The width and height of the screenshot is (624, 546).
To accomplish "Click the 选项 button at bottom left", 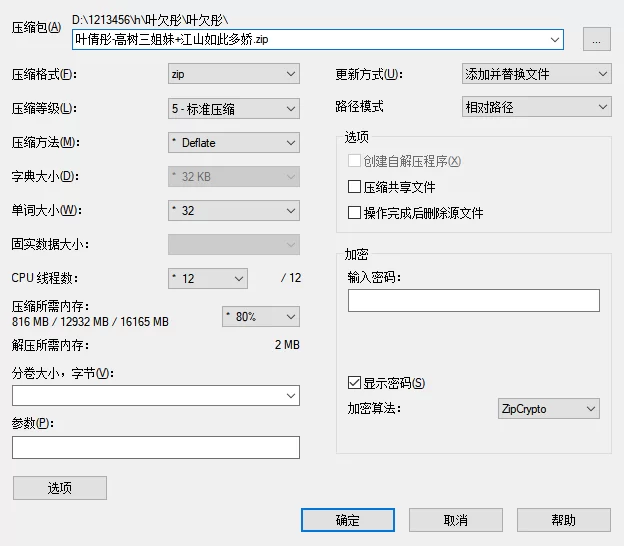I will tap(60, 488).
